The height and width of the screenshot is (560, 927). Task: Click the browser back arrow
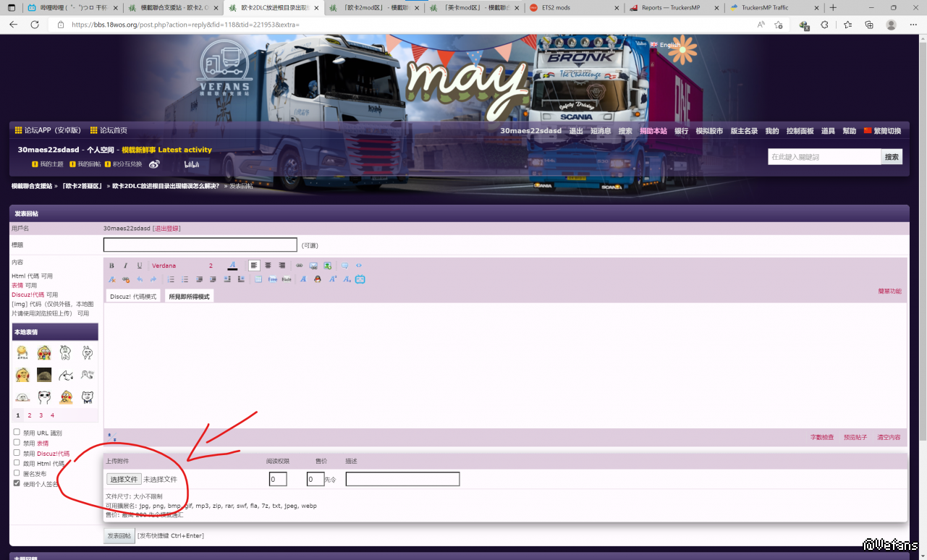[x=13, y=25]
